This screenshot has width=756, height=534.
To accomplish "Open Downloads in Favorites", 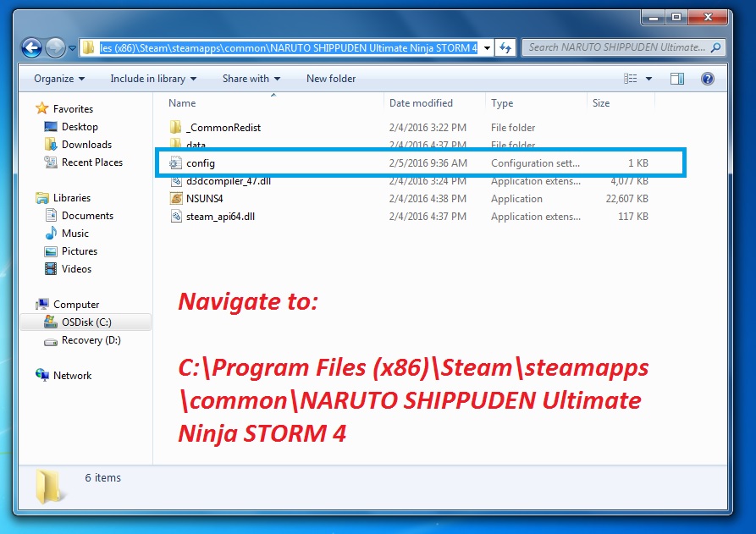I will 87,145.
